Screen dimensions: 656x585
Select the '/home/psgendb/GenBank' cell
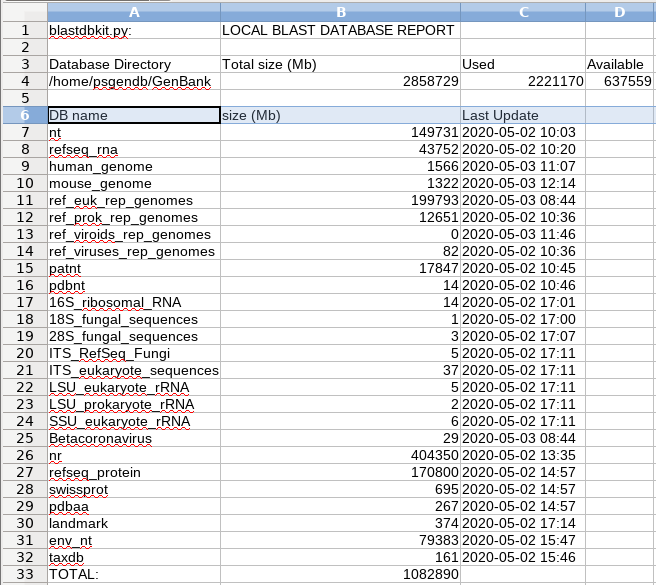pyautogui.click(x=132, y=81)
